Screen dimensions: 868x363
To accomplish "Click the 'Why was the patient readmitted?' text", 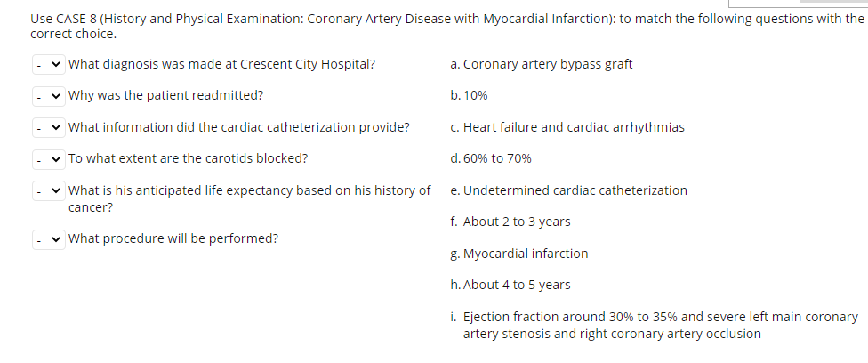I will tap(165, 95).
